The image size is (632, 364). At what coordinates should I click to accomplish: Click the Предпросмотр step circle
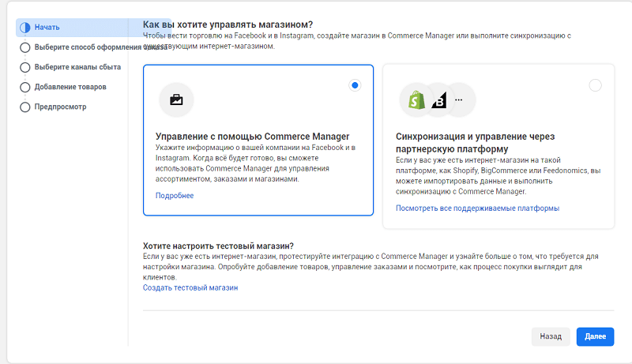coord(25,107)
